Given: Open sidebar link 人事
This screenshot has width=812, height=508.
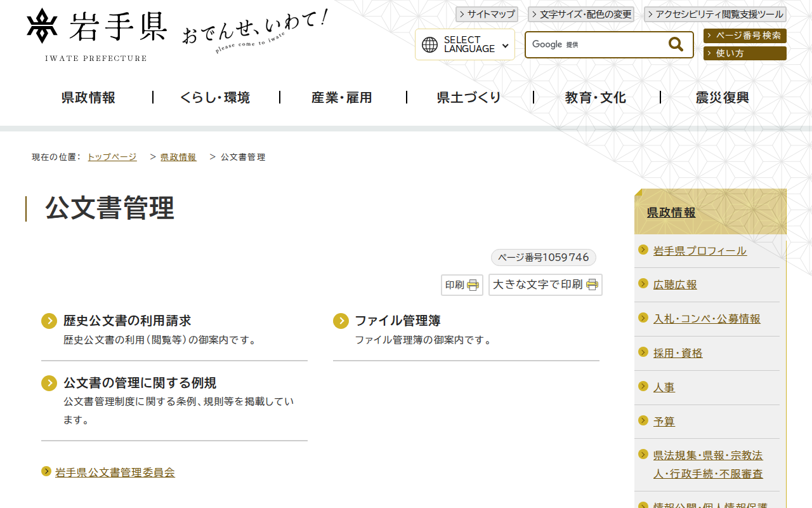Looking at the screenshot, I should (664, 387).
